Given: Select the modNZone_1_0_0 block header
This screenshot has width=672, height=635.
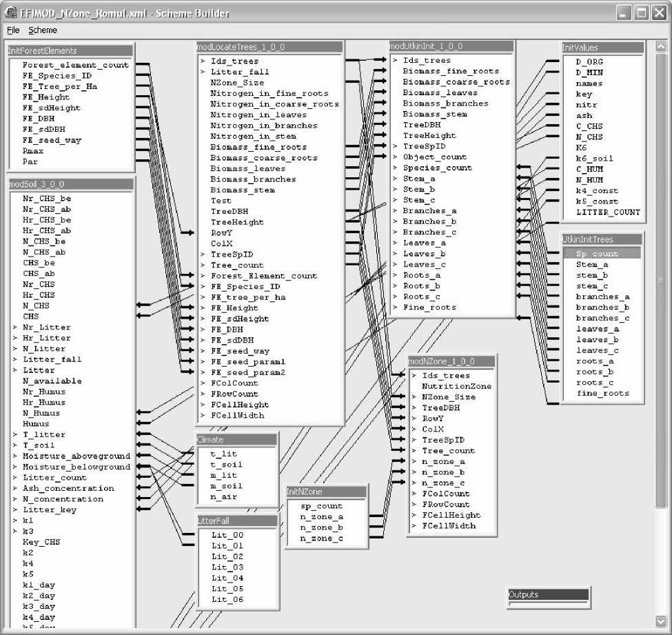Looking at the screenshot, I should click(x=451, y=361).
